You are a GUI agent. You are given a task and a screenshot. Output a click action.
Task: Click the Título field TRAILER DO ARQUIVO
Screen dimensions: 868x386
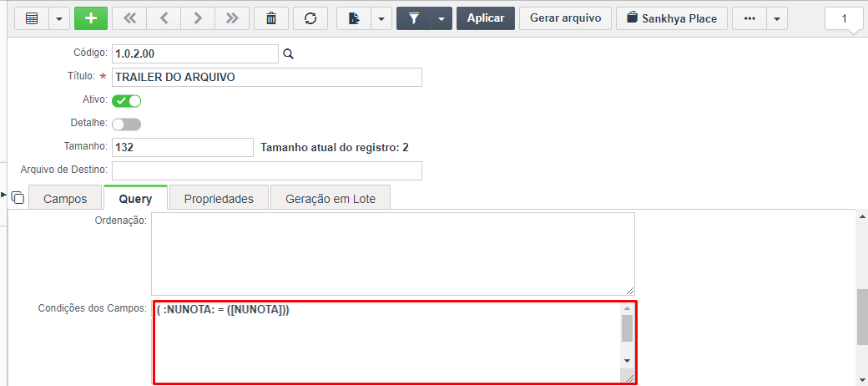tap(267, 77)
